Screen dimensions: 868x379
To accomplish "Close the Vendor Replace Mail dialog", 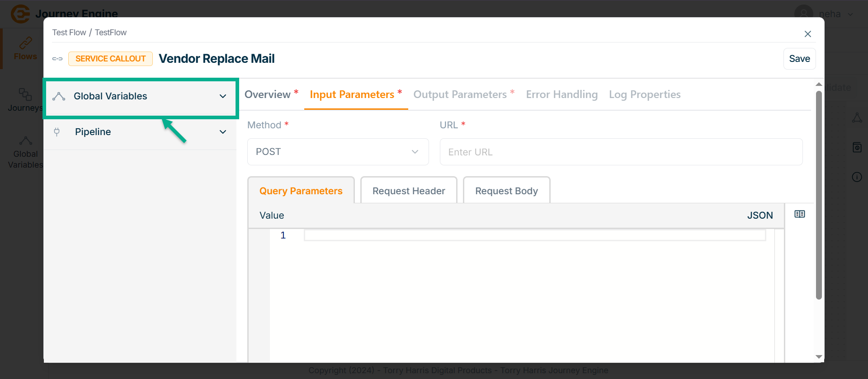I will tap(807, 34).
